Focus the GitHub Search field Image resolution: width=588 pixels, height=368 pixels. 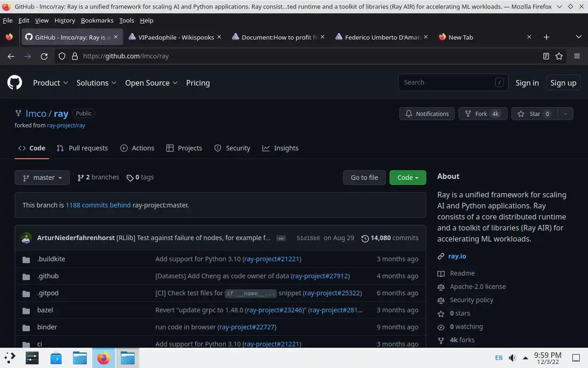click(x=453, y=82)
